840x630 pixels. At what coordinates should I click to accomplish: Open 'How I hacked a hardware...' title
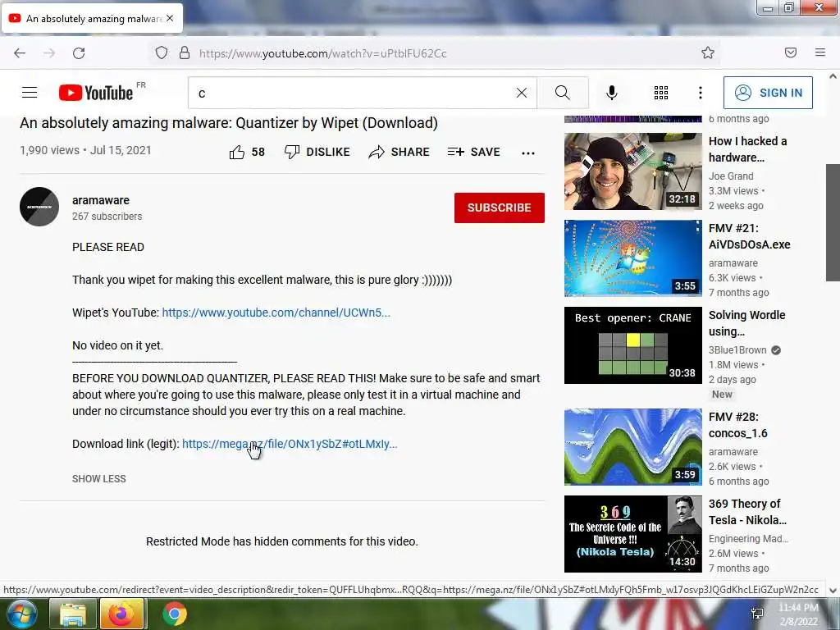click(x=748, y=149)
